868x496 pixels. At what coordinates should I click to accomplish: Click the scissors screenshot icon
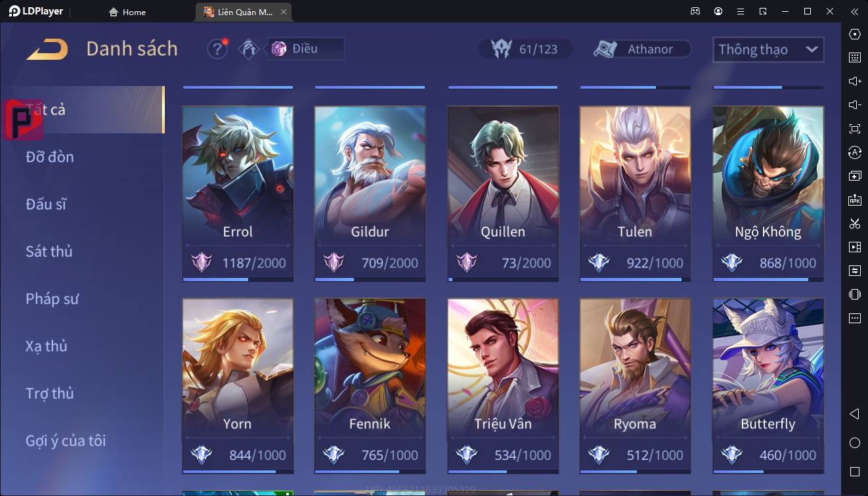pos(854,223)
